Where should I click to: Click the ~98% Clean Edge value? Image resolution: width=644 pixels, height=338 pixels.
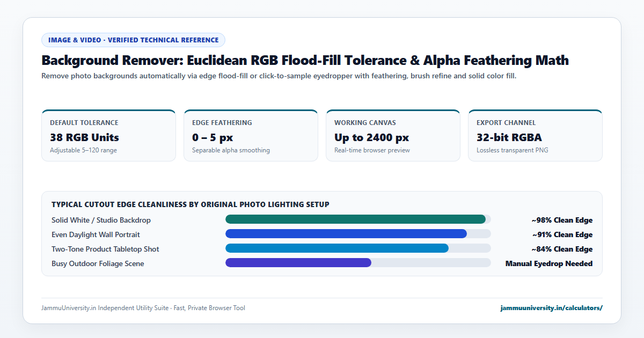[562, 220]
